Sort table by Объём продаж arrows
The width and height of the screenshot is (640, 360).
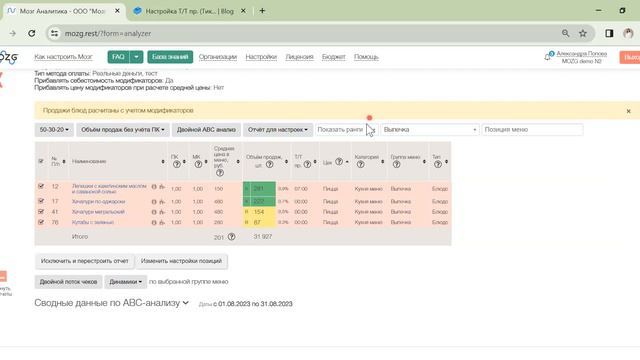(x=286, y=162)
